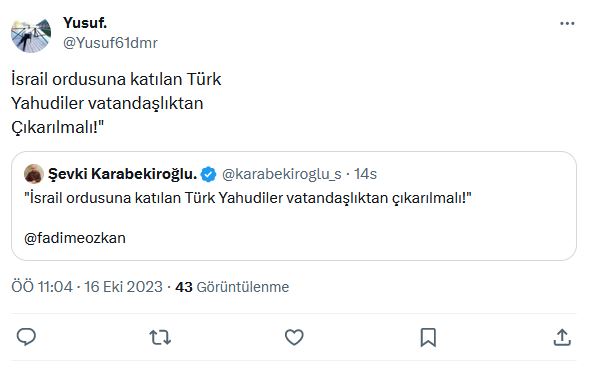Open Yusuf's profile picture

31,35
